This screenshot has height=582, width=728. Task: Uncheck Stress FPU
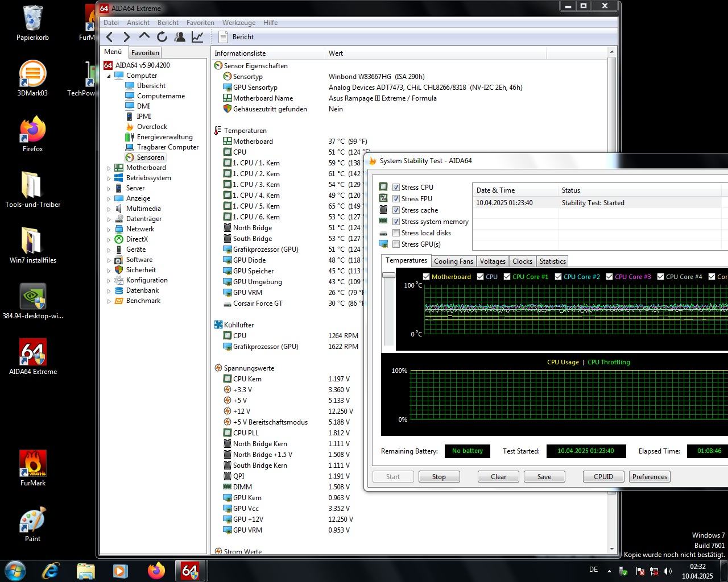396,198
